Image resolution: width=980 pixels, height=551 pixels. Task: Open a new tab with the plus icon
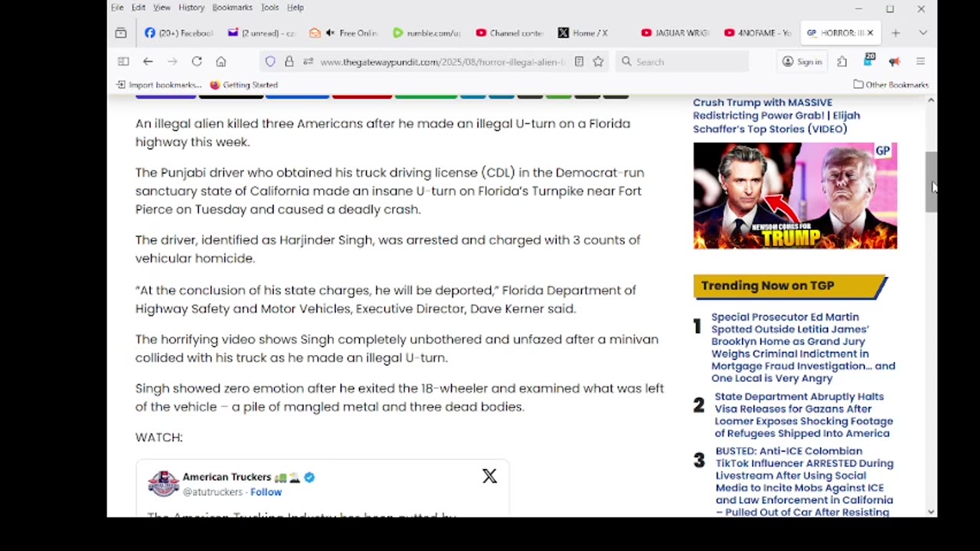click(x=895, y=33)
